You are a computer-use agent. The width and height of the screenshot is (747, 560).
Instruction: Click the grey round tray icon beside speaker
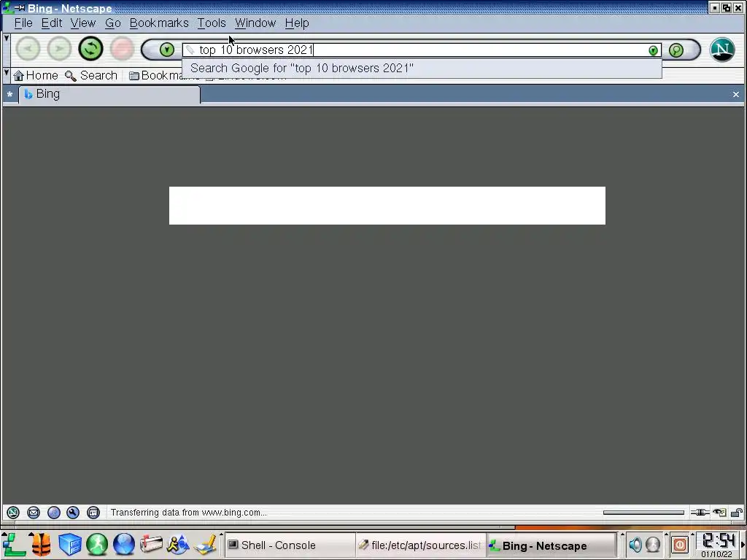tap(653, 544)
